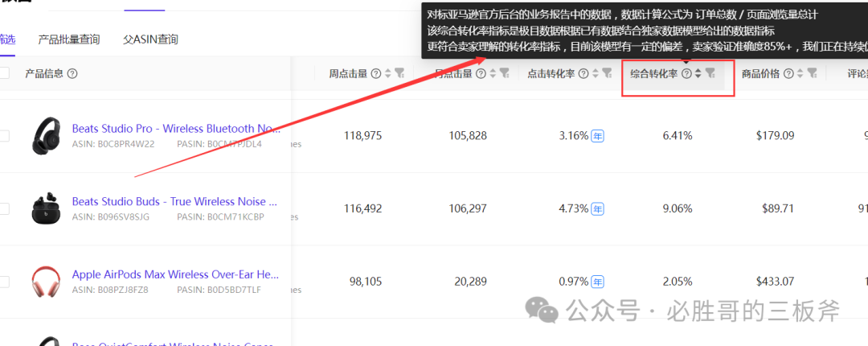The image size is (868, 346).
Task: Click ASIN B0C8PR4W22 text
Action: (113, 143)
